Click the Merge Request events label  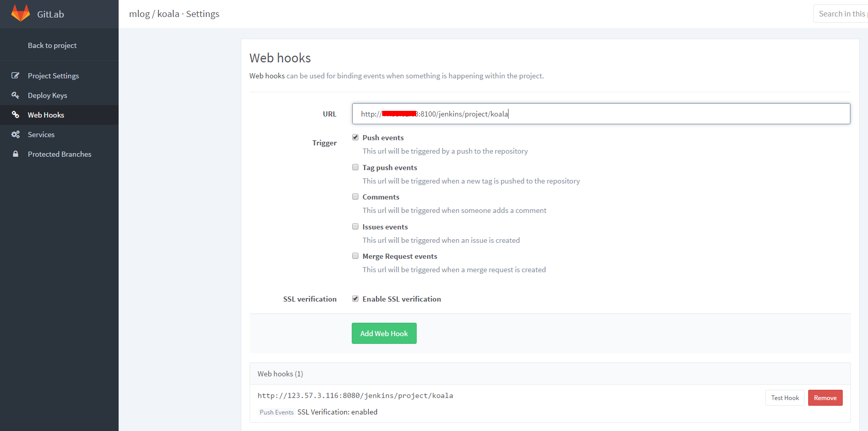pos(400,256)
